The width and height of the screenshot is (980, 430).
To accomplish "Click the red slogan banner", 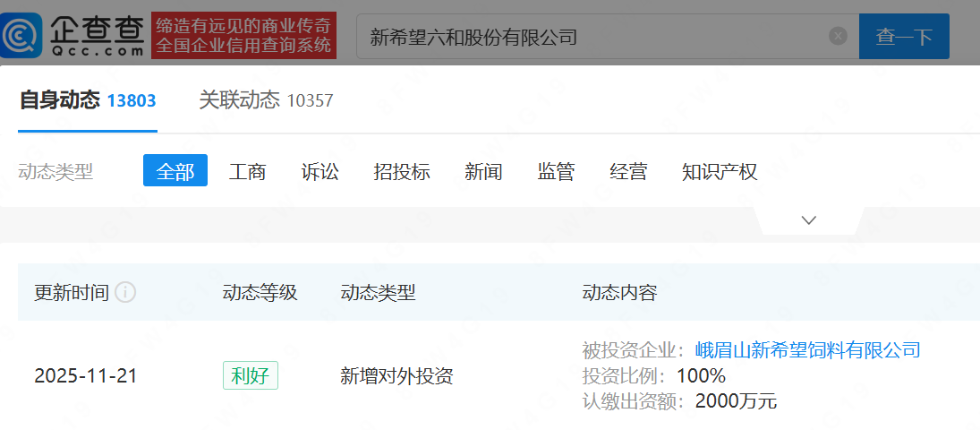I will (243, 36).
